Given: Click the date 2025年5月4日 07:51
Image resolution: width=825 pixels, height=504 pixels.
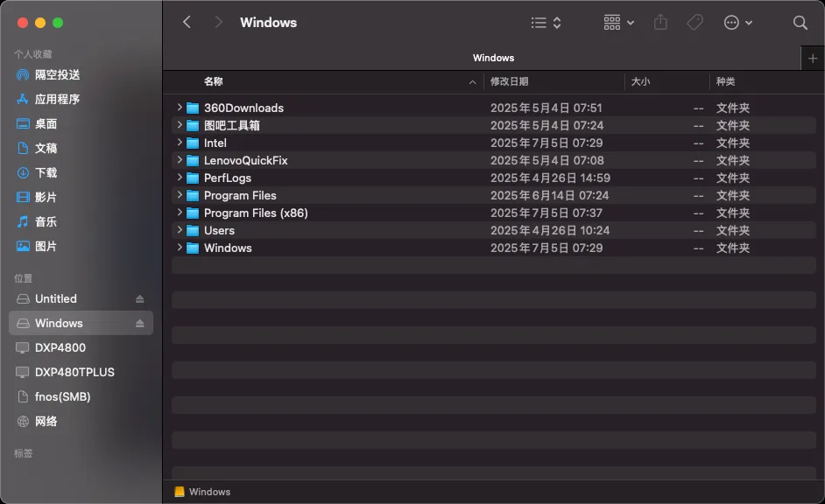Looking at the screenshot, I should [x=546, y=108].
